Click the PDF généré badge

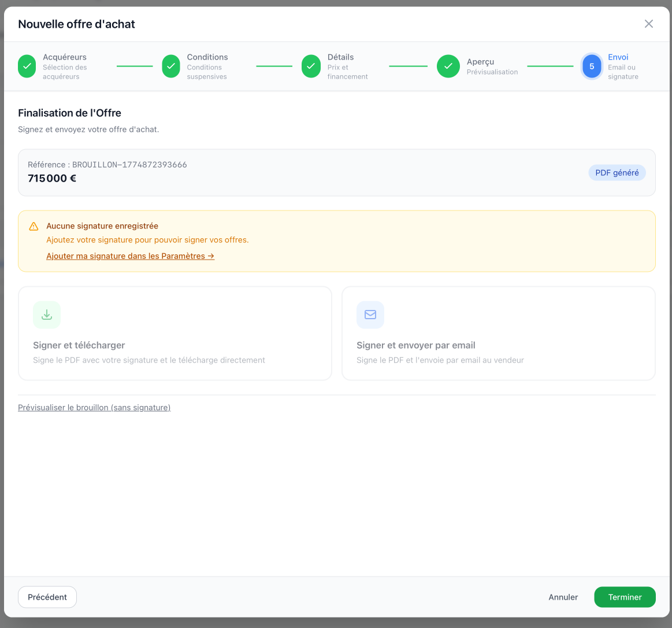617,173
